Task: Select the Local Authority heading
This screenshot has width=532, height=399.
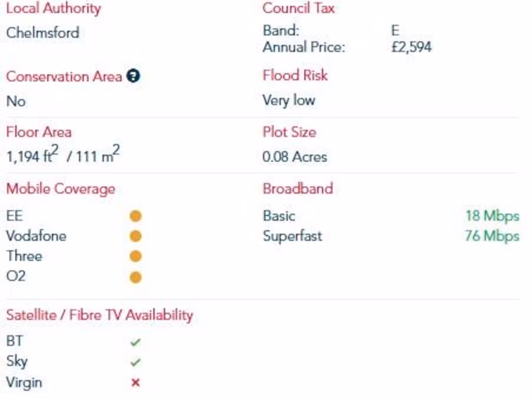Action: coord(54,9)
